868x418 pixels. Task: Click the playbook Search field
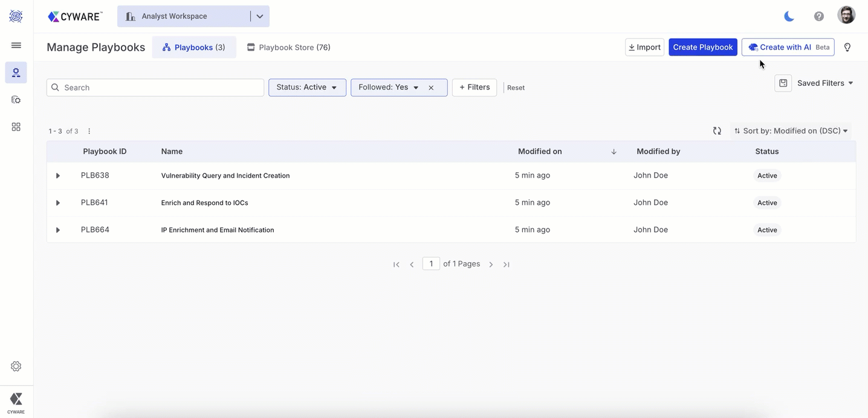click(x=155, y=88)
